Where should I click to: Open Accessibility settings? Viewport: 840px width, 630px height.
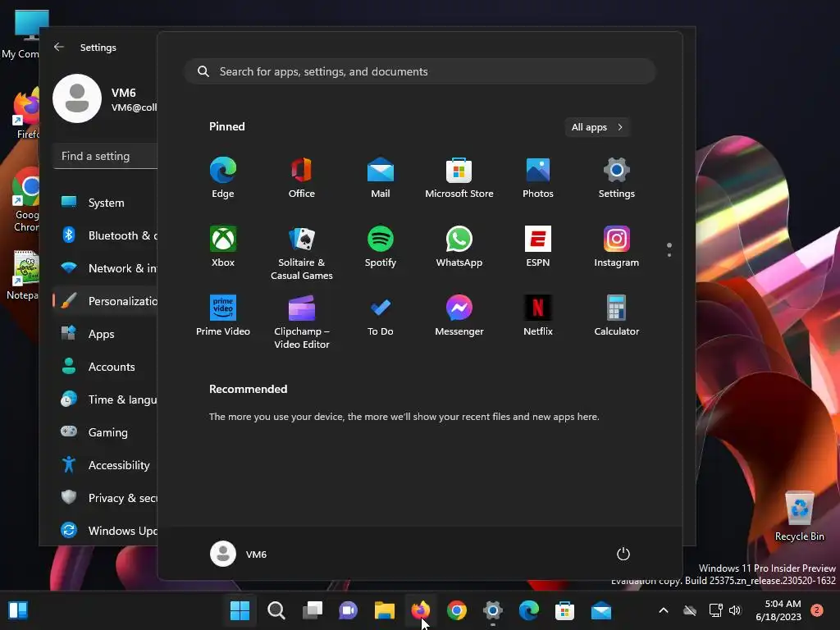click(x=106, y=465)
